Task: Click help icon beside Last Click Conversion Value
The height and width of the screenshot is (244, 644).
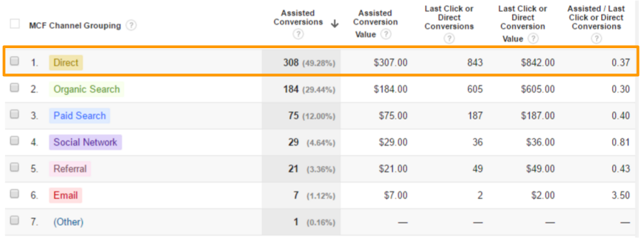Action: (533, 38)
